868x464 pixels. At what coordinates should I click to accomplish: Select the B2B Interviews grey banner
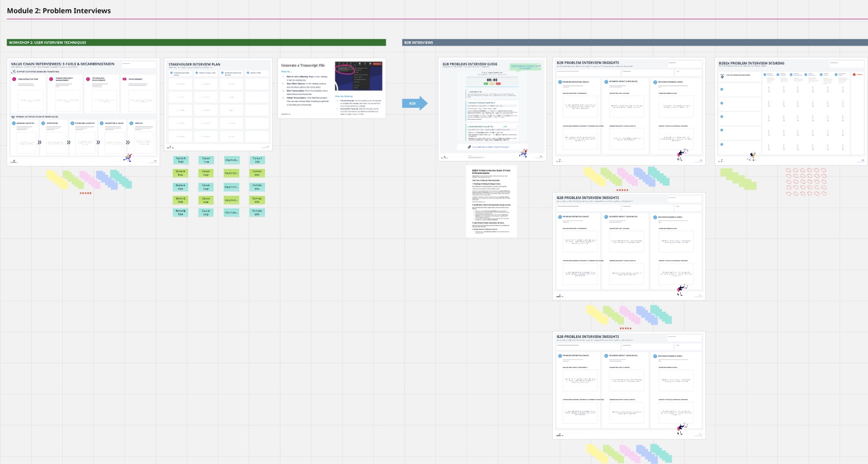pyautogui.click(x=635, y=42)
